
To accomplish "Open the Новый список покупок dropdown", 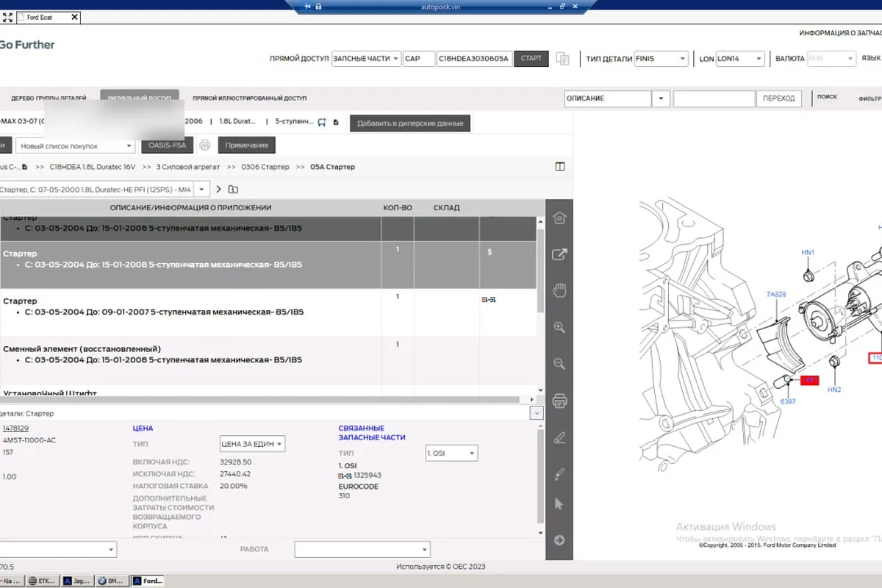I will tap(76, 146).
